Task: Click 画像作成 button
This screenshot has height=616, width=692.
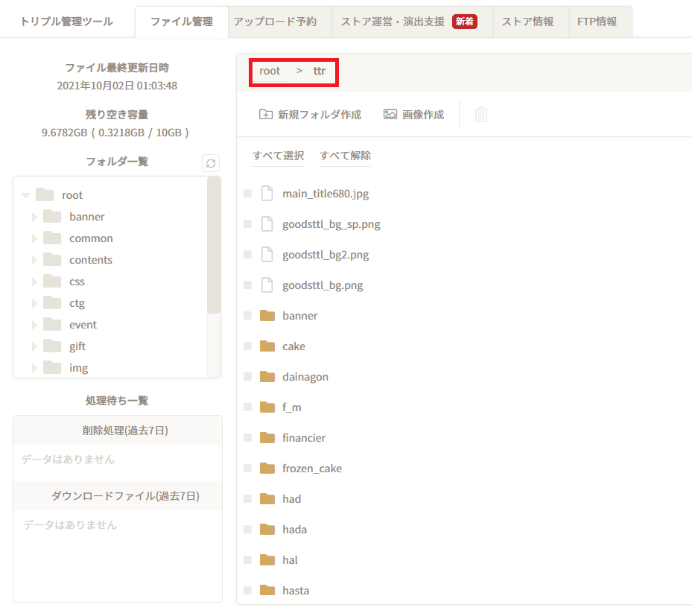Action: coord(414,115)
